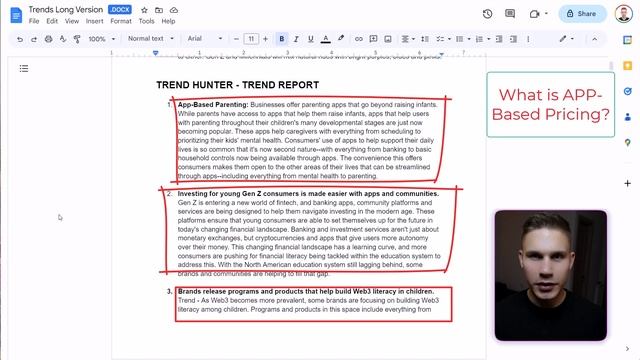Click the App-Based Parenting bold text

coord(213,104)
